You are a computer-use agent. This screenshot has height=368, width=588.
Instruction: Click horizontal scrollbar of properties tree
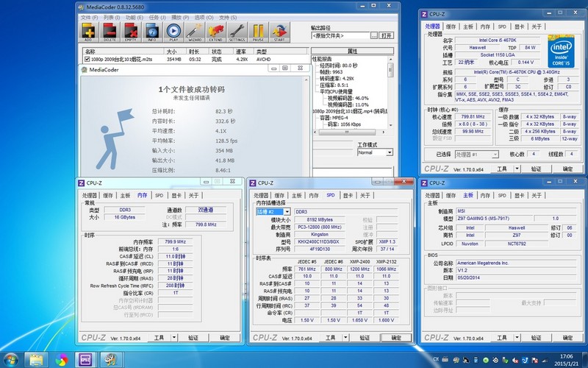point(348,132)
